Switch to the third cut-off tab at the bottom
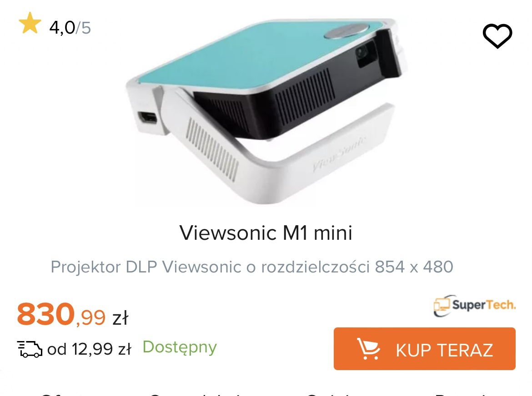 [x=330, y=394]
